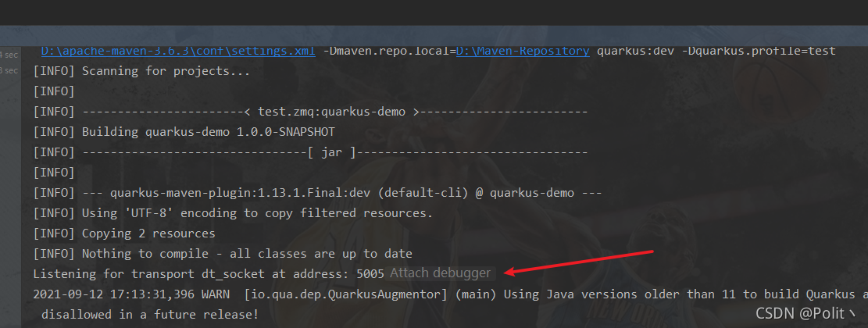868x328 pixels.
Task: Click the quarkus-maven-plugin:1.13.1.Final:dev line
Action: tap(317, 193)
